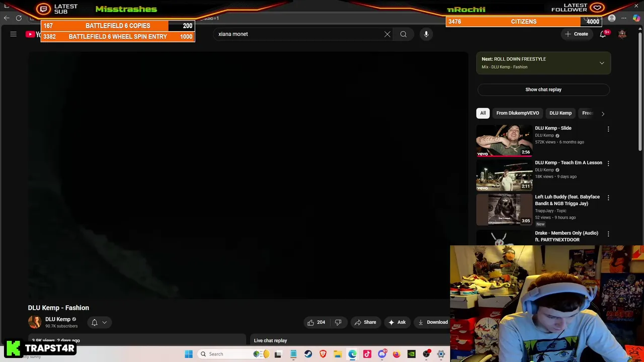Open Discord from the taskbar
Screen dimensions: 644x362
[x=382, y=354]
